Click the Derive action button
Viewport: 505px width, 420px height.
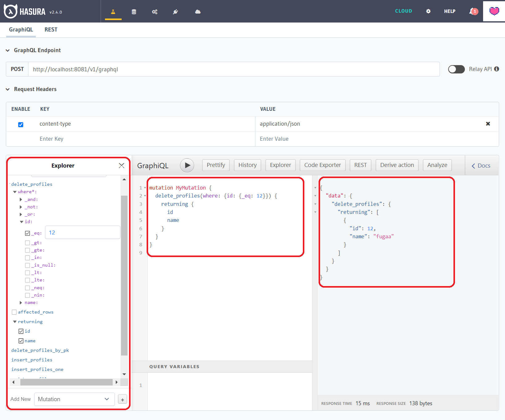click(x=397, y=165)
